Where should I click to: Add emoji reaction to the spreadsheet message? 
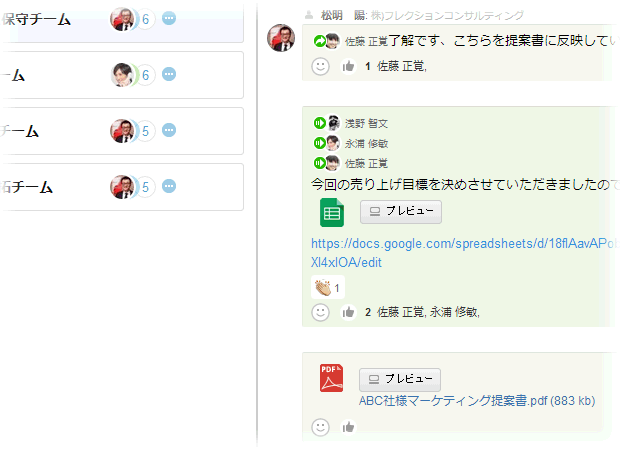coord(320,312)
